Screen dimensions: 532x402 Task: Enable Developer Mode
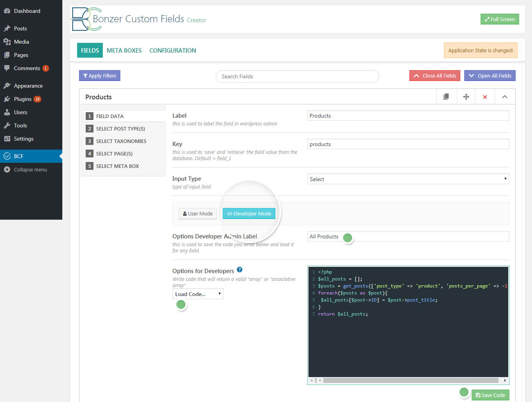coord(249,213)
